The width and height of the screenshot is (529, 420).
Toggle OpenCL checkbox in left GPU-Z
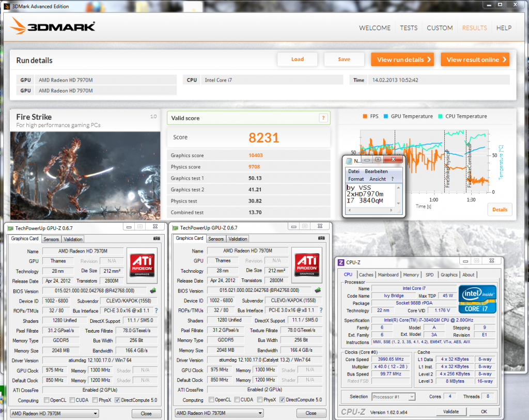click(46, 400)
